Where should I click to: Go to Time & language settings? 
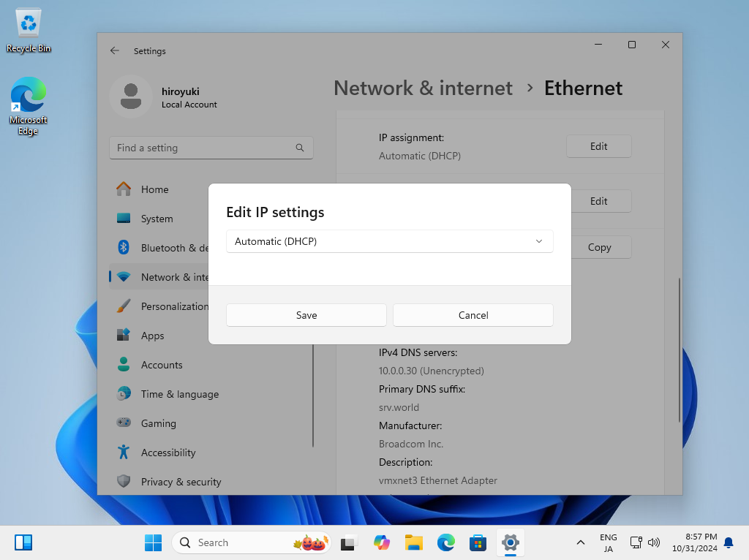pos(179,394)
